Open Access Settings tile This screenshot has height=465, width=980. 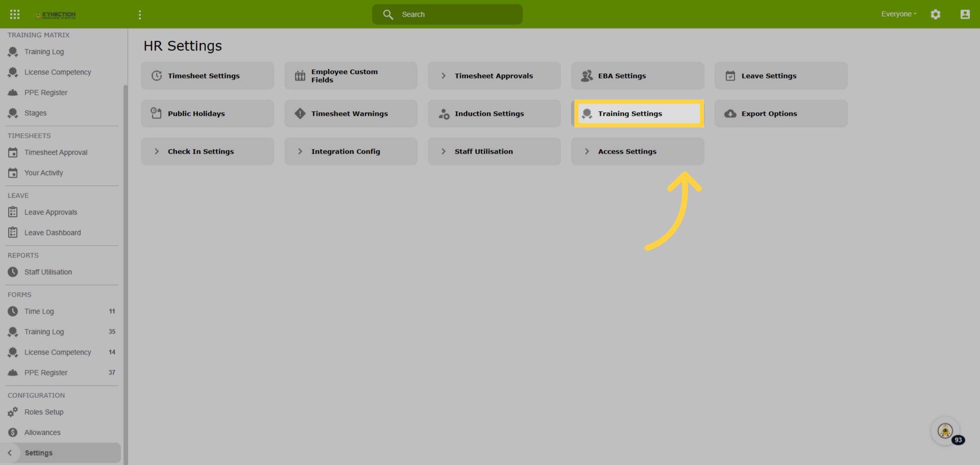(x=637, y=151)
